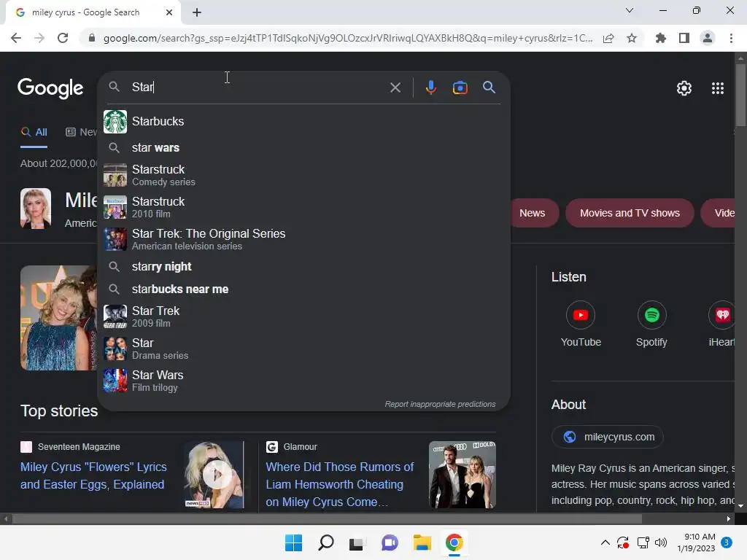
Task: Click Report inappropriate predictions link
Action: coord(440,404)
